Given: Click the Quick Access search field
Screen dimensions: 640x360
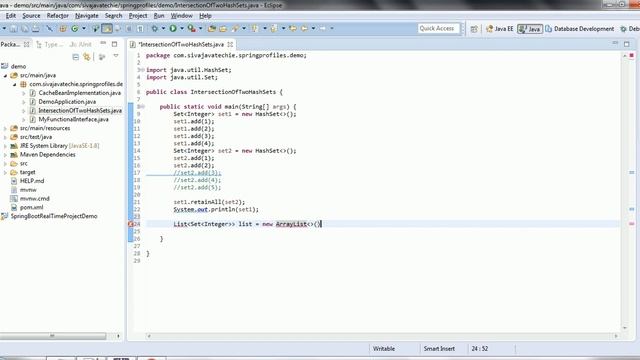Looking at the screenshot, I should (438, 29).
